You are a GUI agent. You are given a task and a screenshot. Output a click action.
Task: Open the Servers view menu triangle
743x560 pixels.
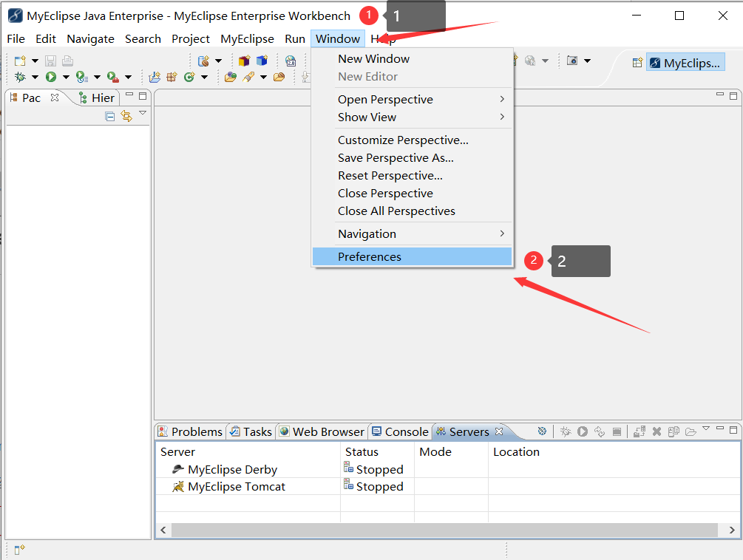tap(706, 428)
